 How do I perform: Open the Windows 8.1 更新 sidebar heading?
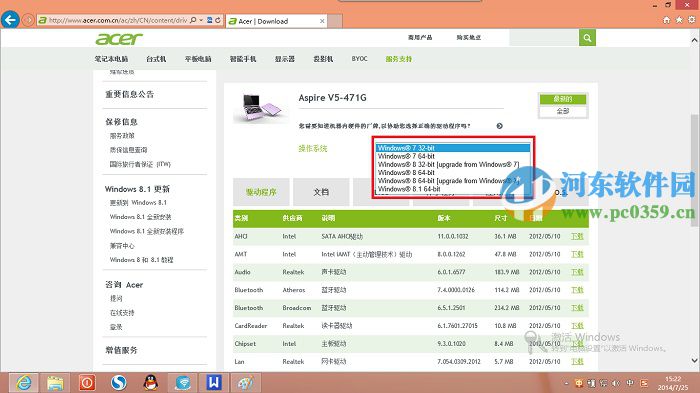point(138,189)
